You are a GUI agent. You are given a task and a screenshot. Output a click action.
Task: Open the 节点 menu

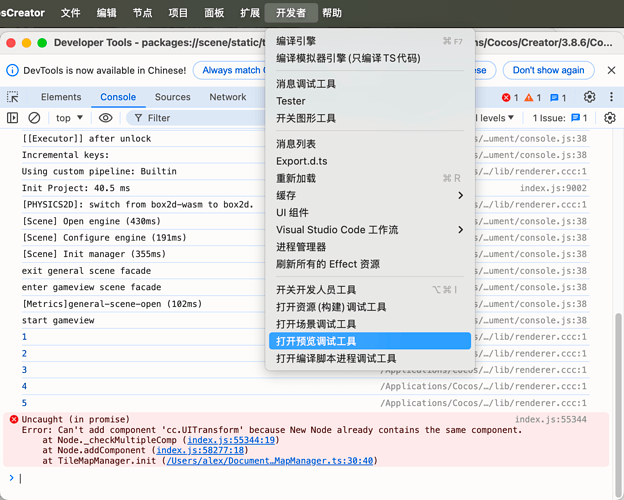(x=142, y=13)
